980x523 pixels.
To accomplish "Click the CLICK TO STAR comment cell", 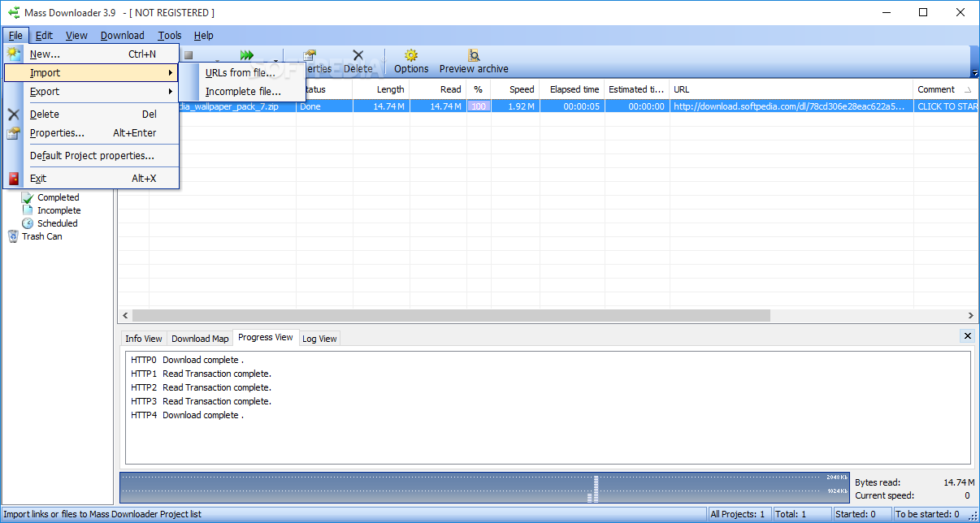I will (947, 106).
